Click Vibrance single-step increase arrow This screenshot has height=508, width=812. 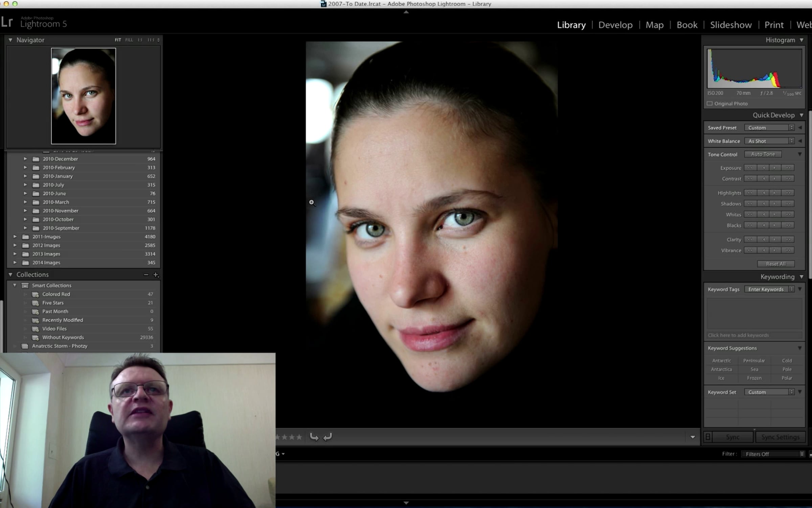click(774, 250)
